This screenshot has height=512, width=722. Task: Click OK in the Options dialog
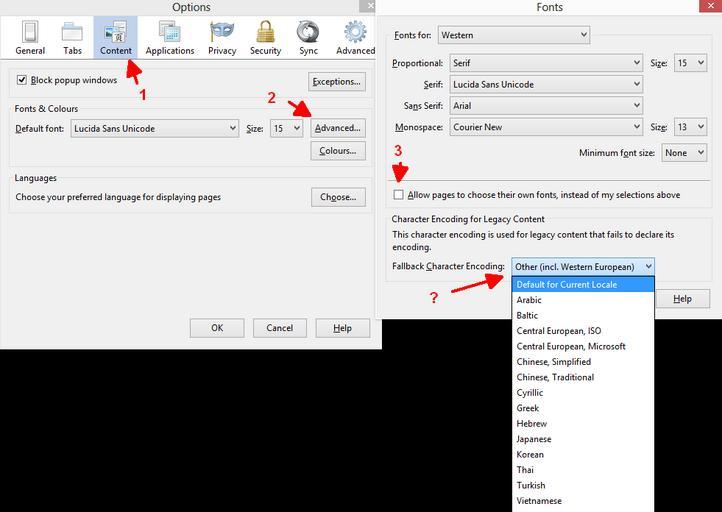click(x=217, y=328)
